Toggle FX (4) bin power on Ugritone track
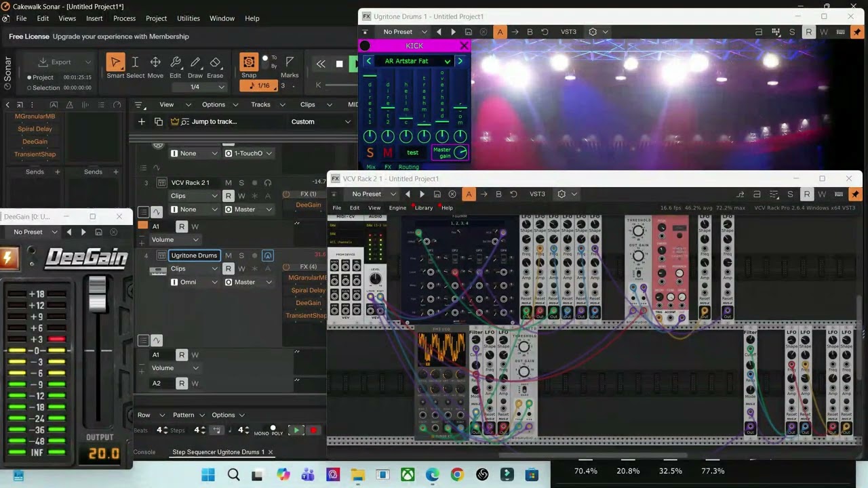 tap(287, 267)
